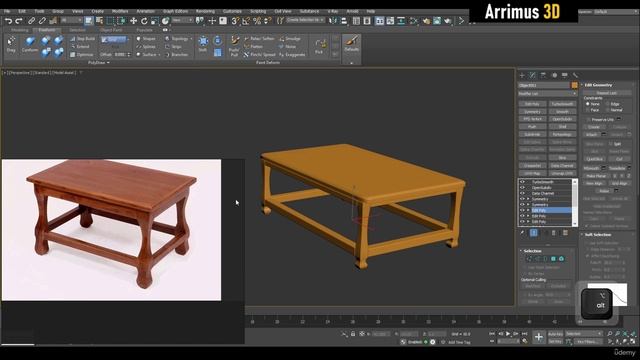Select the None constraint radio button
Viewport: 640px width, 360px height.
click(x=588, y=104)
